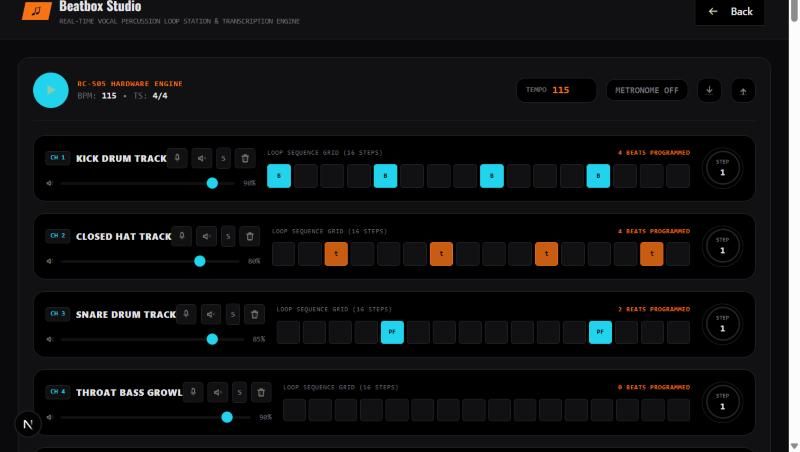Click the download arrow icon button

coord(709,90)
